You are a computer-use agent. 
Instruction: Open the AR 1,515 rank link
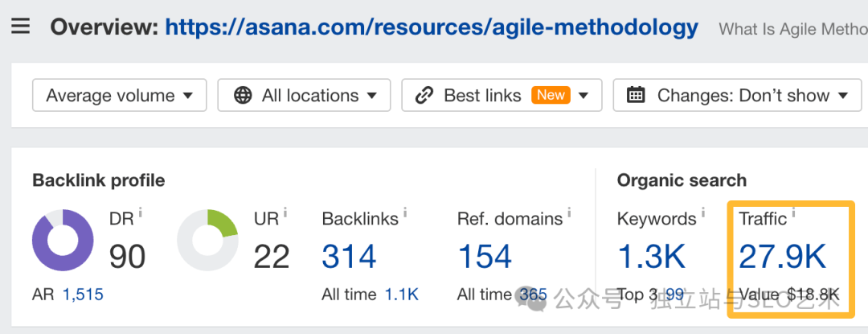coord(83,295)
